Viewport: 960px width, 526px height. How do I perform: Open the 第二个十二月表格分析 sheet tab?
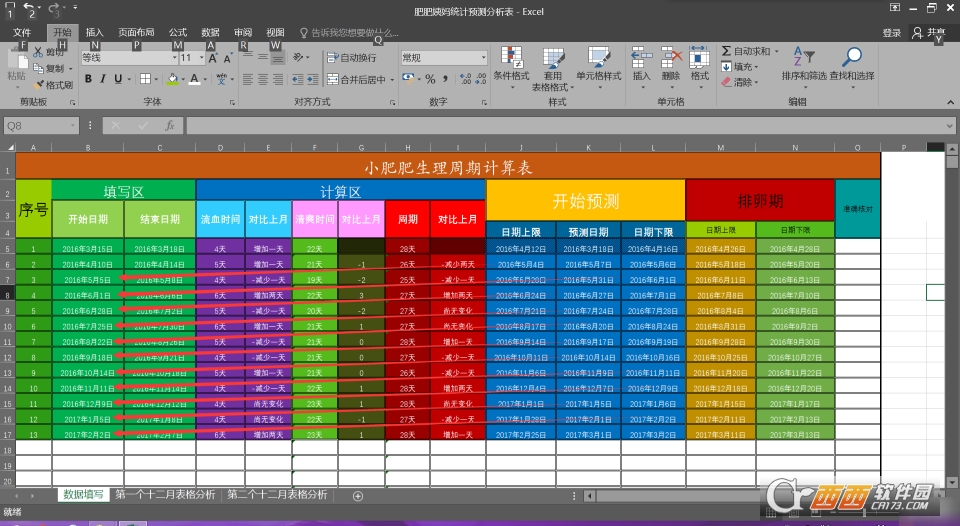pos(277,495)
